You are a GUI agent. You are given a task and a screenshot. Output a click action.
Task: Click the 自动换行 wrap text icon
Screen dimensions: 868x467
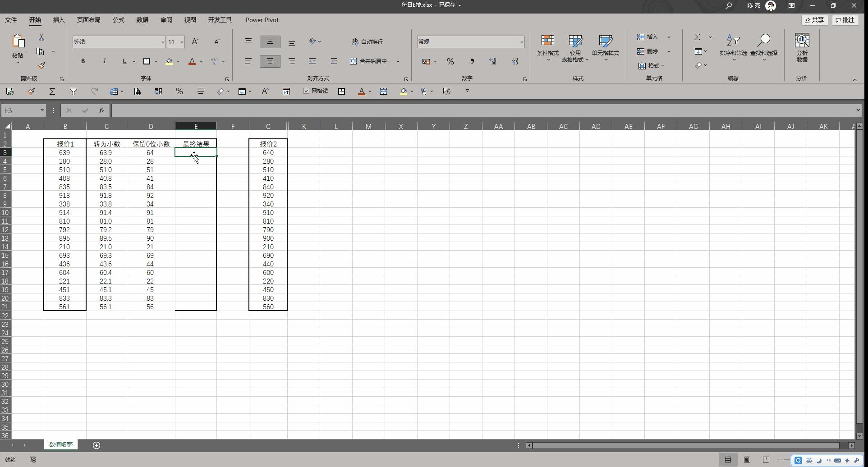(367, 41)
